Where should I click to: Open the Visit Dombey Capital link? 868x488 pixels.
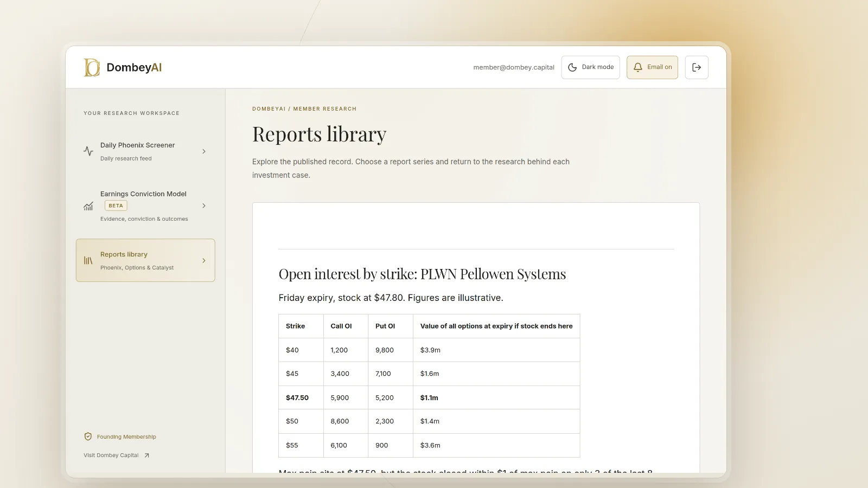click(x=116, y=455)
